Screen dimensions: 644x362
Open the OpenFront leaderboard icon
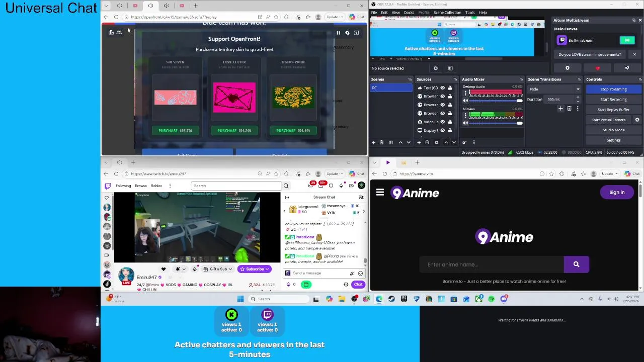111,33
